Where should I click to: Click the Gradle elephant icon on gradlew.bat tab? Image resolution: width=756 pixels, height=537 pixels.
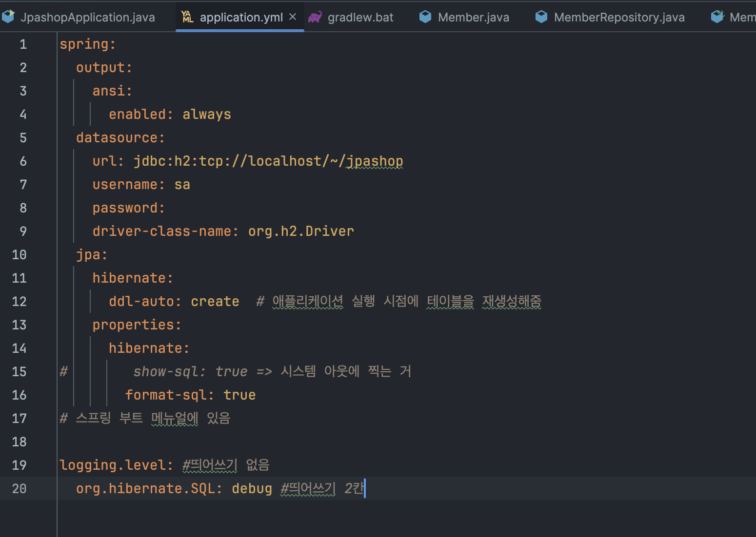(x=315, y=17)
